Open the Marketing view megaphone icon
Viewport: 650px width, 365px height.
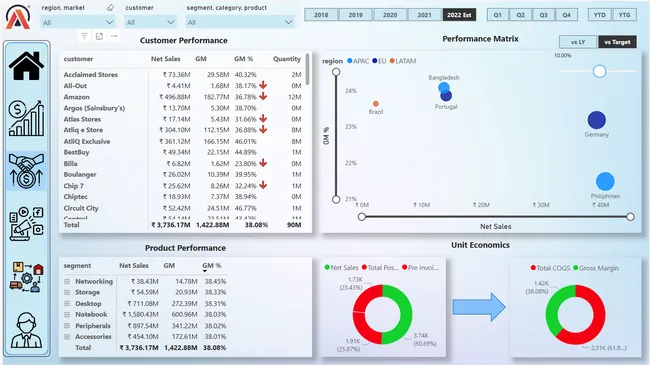[x=26, y=224]
